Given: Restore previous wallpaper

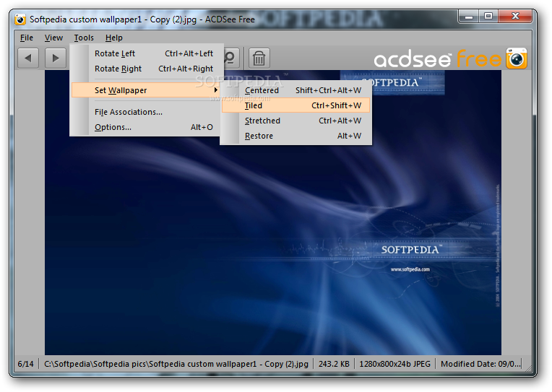Looking at the screenshot, I should (296, 136).
